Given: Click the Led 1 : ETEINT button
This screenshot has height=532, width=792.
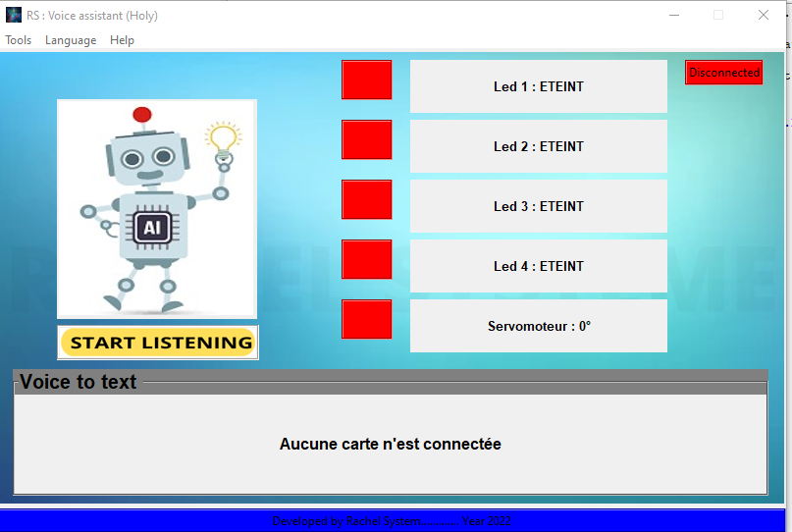Looking at the screenshot, I should tap(539, 86).
